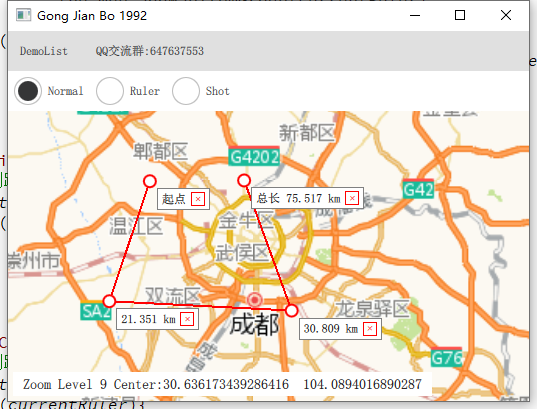Click the 30.809 km distance text
The width and height of the screenshot is (537, 409).
pos(331,329)
